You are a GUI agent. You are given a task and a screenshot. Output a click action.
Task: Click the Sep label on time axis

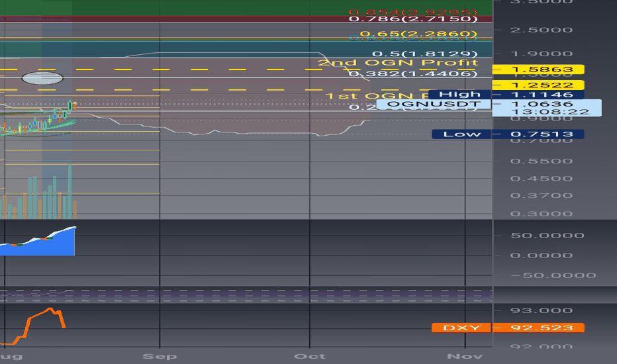(x=160, y=357)
